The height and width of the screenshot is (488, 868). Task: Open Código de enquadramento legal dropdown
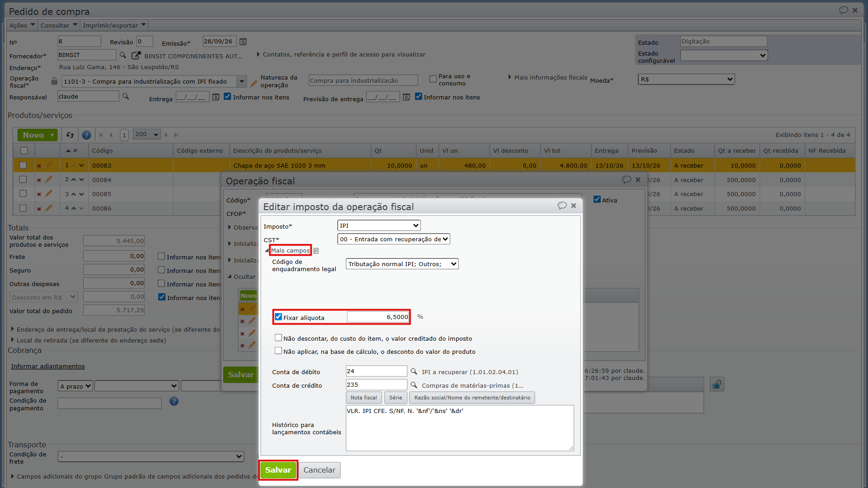pos(402,264)
